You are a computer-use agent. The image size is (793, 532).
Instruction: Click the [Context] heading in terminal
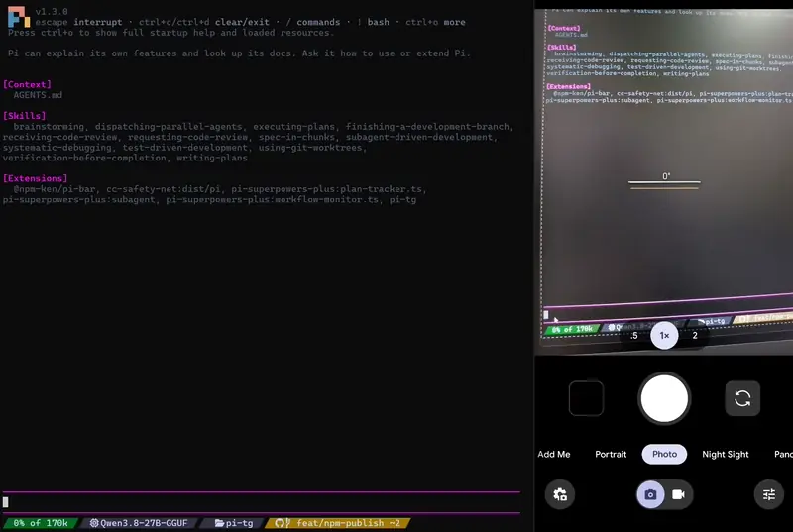27,84
